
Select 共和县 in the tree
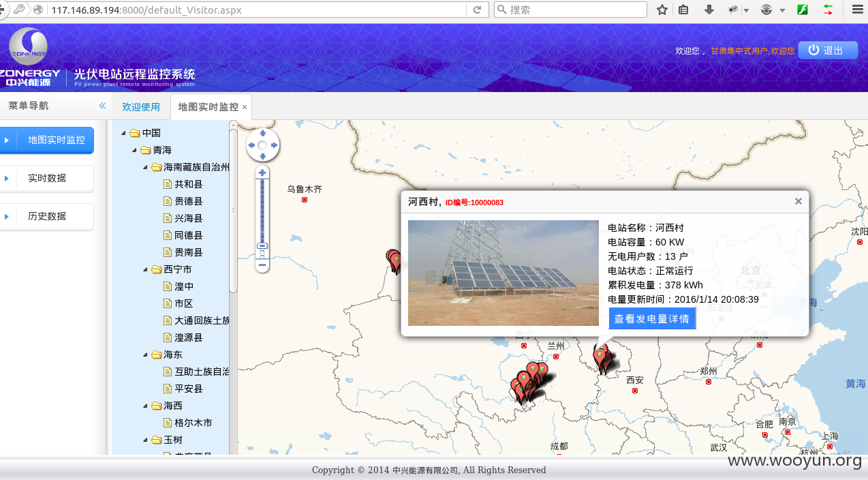tap(189, 184)
